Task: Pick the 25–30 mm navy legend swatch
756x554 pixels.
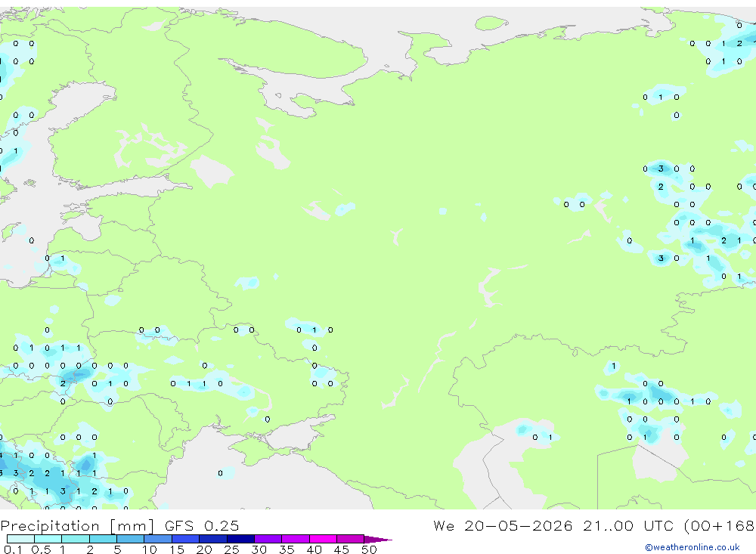Action: pyautogui.click(x=240, y=539)
